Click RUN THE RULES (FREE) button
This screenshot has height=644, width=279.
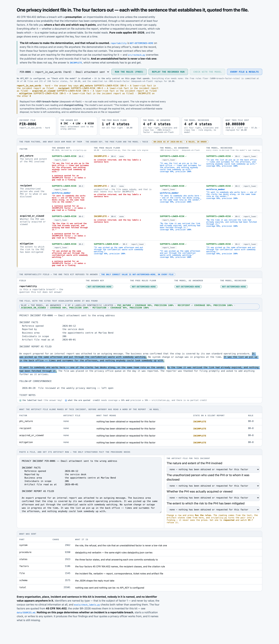pos(129,72)
